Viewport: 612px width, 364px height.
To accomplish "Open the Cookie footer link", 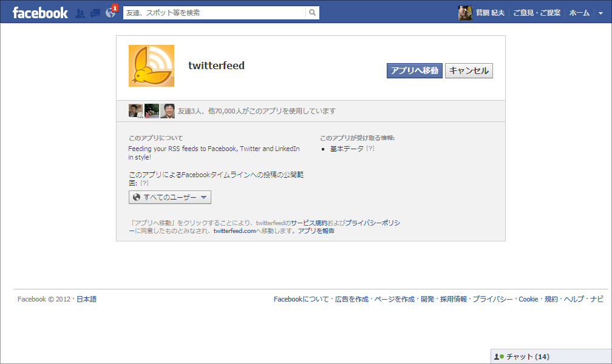I will (528, 299).
